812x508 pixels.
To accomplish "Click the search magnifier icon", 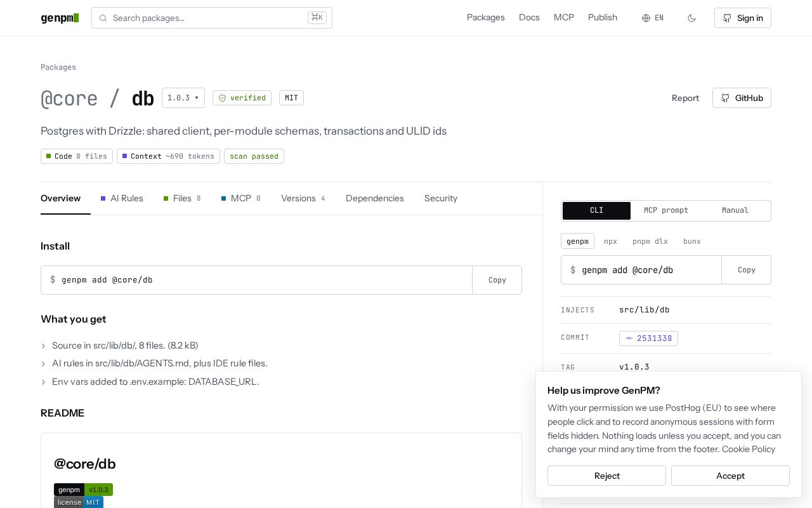I will pyautogui.click(x=103, y=18).
